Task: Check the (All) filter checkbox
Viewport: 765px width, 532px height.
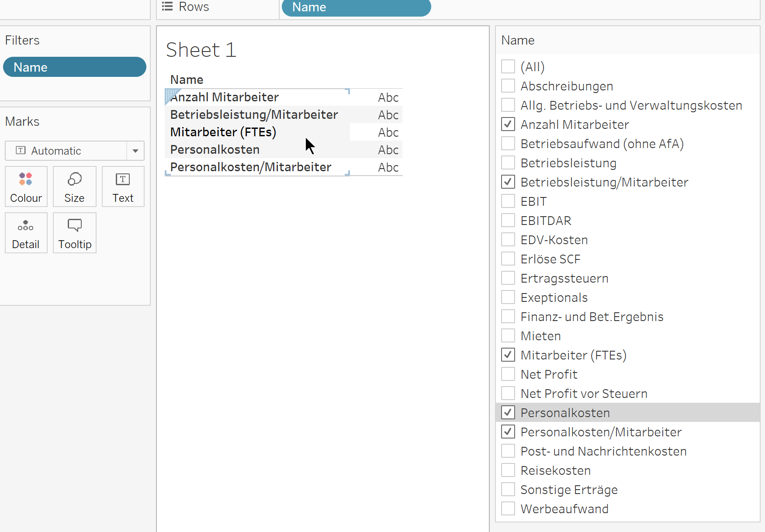Action: pos(508,67)
